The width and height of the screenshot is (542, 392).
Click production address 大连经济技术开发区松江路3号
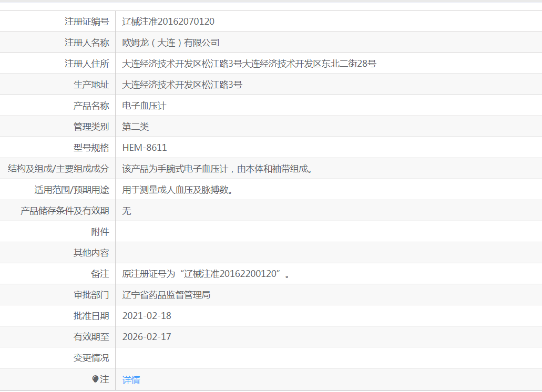coord(182,85)
